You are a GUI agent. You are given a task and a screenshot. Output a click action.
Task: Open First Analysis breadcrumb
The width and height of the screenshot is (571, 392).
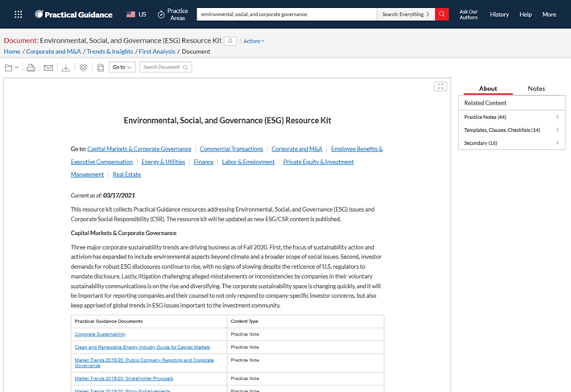157,52
